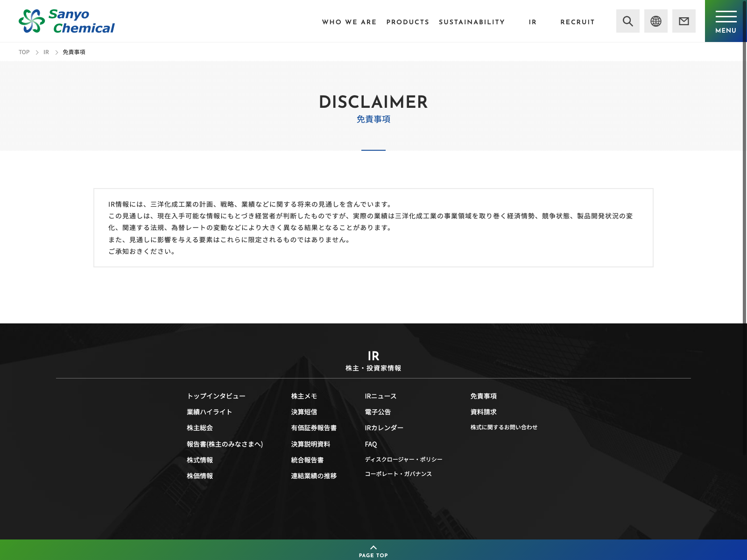Viewport: 747px width, 560px height.
Task: Click the page vertical scrollbar
Action: coord(745,187)
